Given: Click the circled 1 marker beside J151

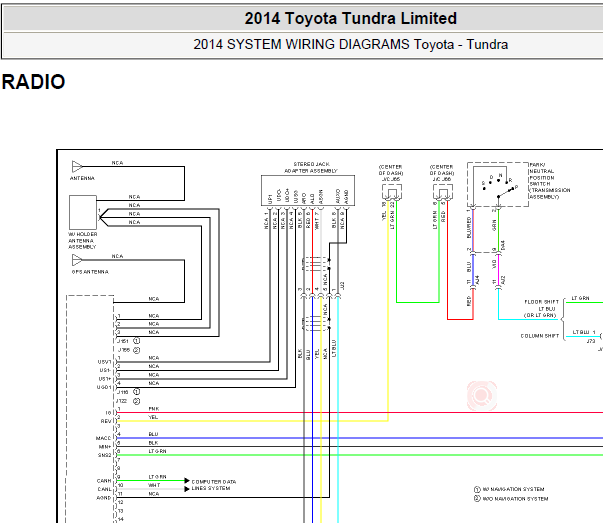Looking at the screenshot, I should pos(137,341).
